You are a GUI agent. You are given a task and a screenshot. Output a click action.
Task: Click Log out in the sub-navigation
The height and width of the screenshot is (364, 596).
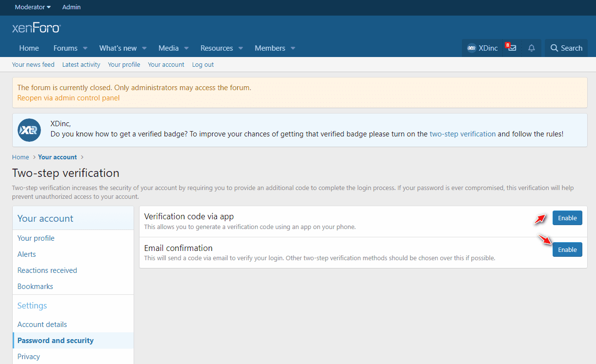[x=203, y=64]
